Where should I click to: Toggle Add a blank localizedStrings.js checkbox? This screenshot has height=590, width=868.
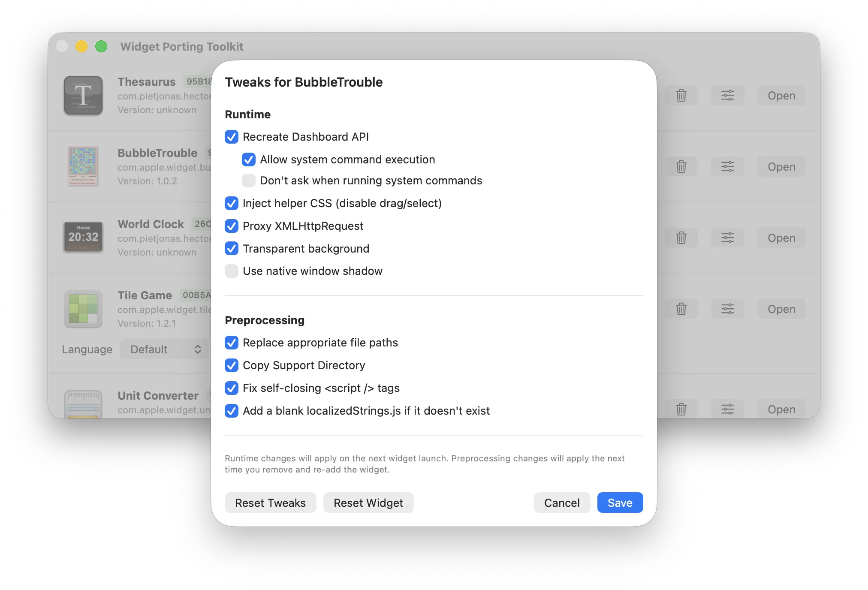232,411
